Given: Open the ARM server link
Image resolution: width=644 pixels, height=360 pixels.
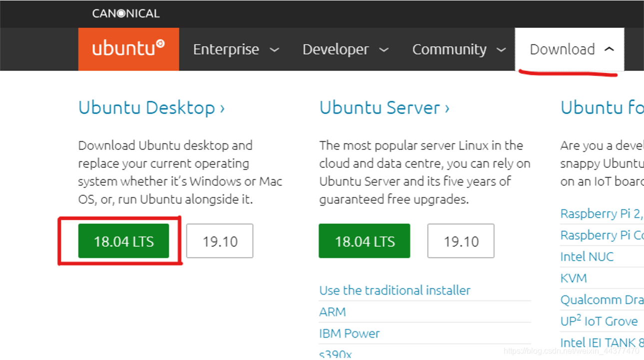Looking at the screenshot, I should (332, 312).
